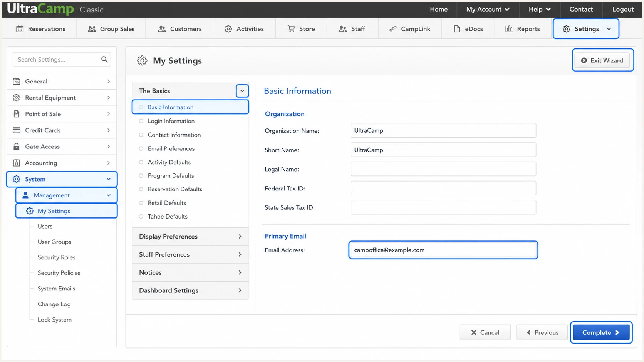Click the State Sales Tax ID field

coord(443,207)
